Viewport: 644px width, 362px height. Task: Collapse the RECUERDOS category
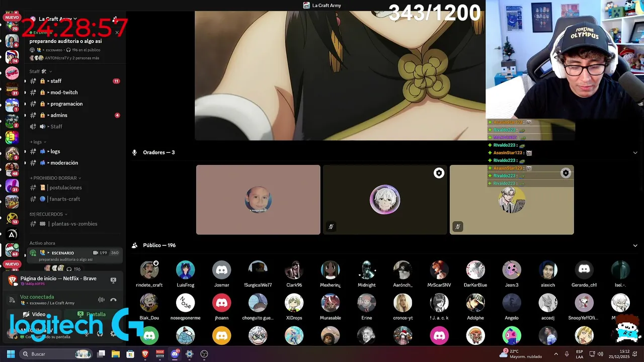49,214
